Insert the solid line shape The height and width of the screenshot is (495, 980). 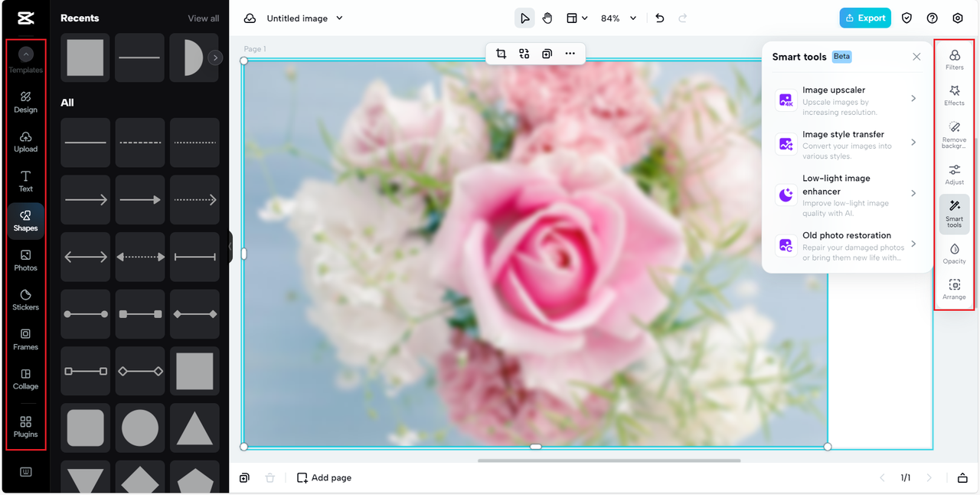(x=85, y=143)
